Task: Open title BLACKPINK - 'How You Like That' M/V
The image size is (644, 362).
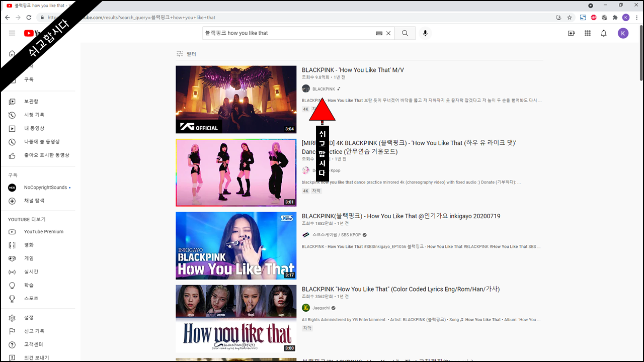Action: point(353,70)
